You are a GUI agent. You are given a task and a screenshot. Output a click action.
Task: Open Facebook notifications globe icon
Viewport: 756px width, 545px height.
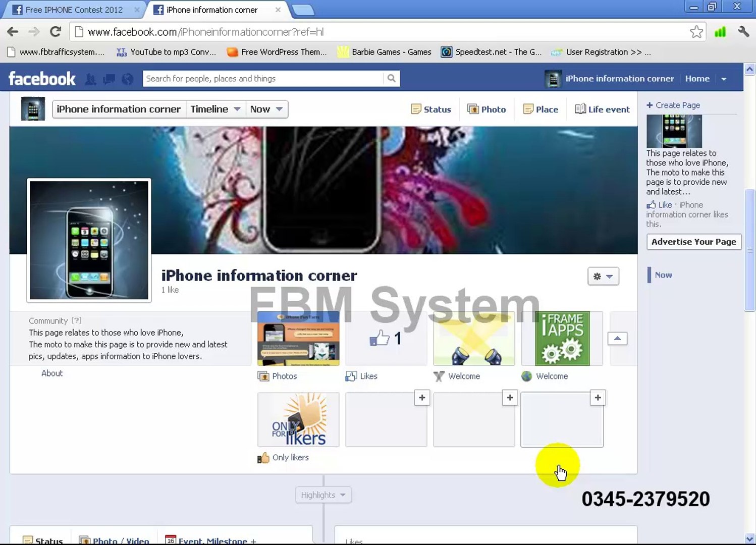[x=128, y=79]
